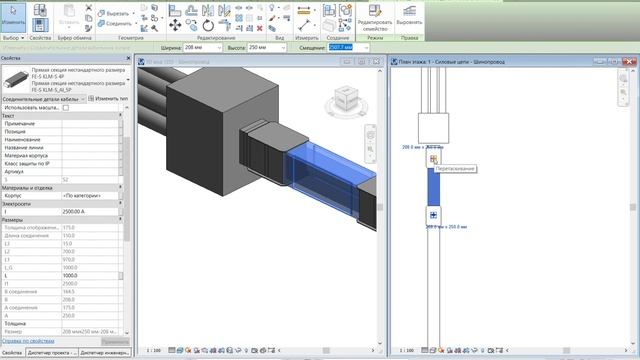Click the 1:100 scale in plan view bar
Screen dimensions: 640x360
[x=406, y=351]
